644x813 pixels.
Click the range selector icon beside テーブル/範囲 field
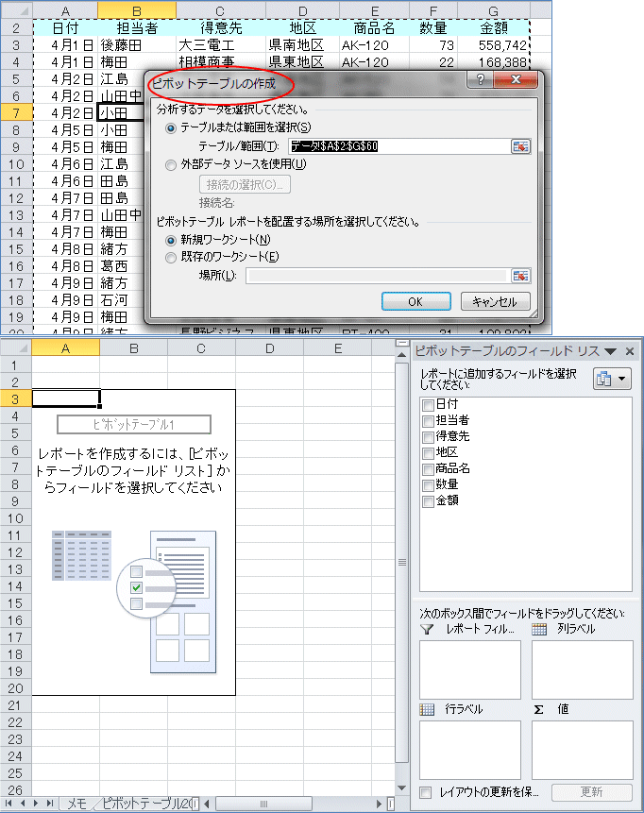pyautogui.click(x=520, y=146)
